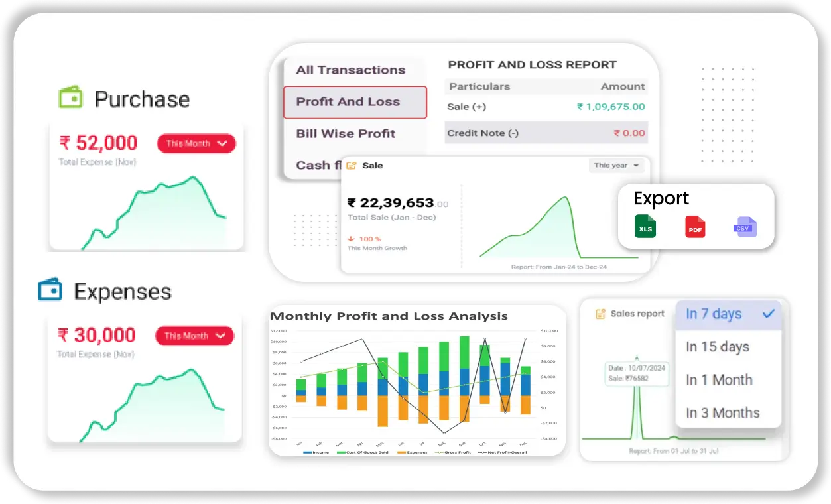Viewport: 831px width, 504px height.
Task: Click the Income legend blue swatch
Action: point(308,452)
